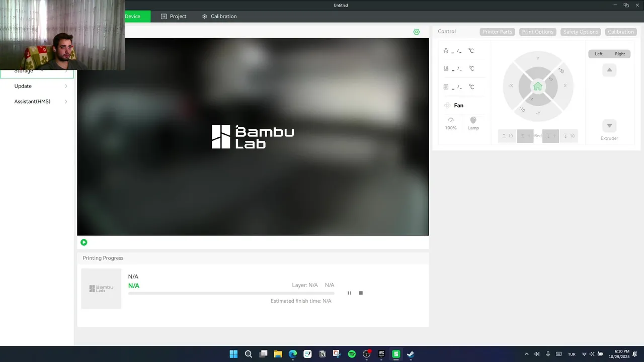Click the chamber temperature value field
This screenshot has width=644, height=362.
coord(456,86)
